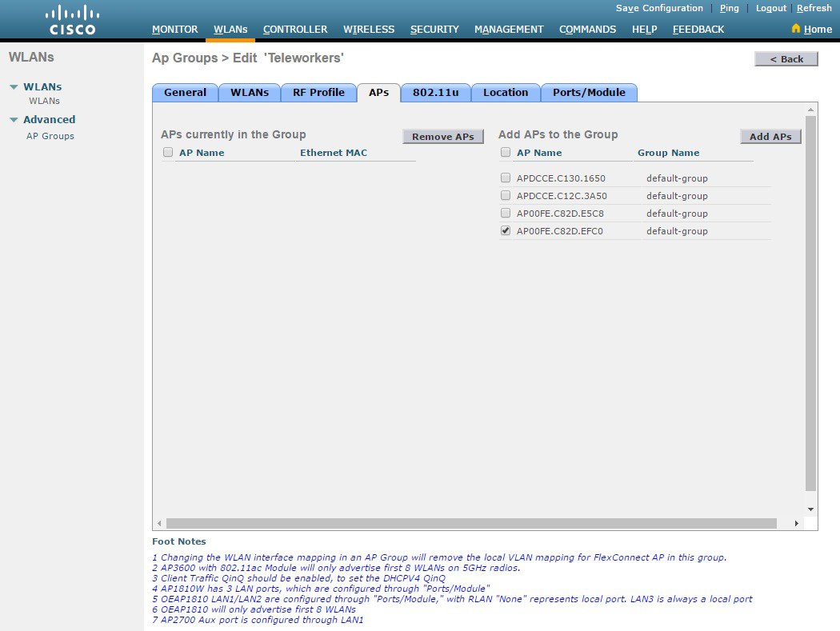The image size is (840, 631).
Task: Click footnote 7 about AP2700 Aux port
Action: pos(258,620)
